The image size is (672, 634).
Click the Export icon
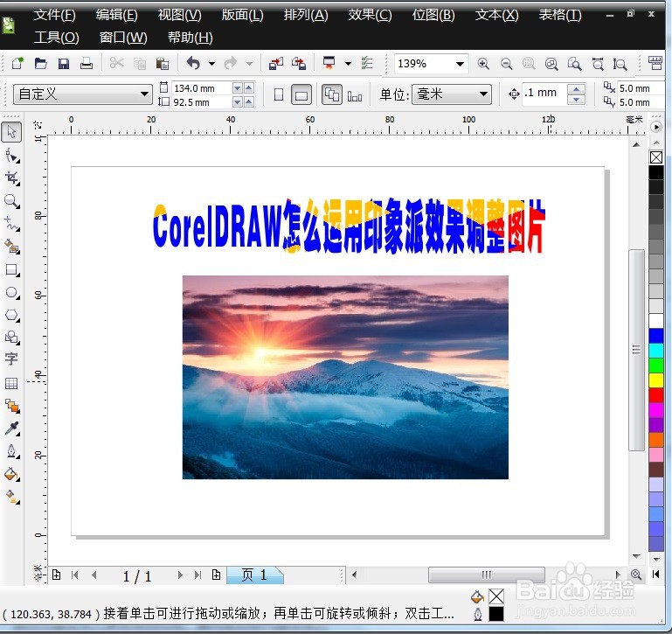[299, 64]
